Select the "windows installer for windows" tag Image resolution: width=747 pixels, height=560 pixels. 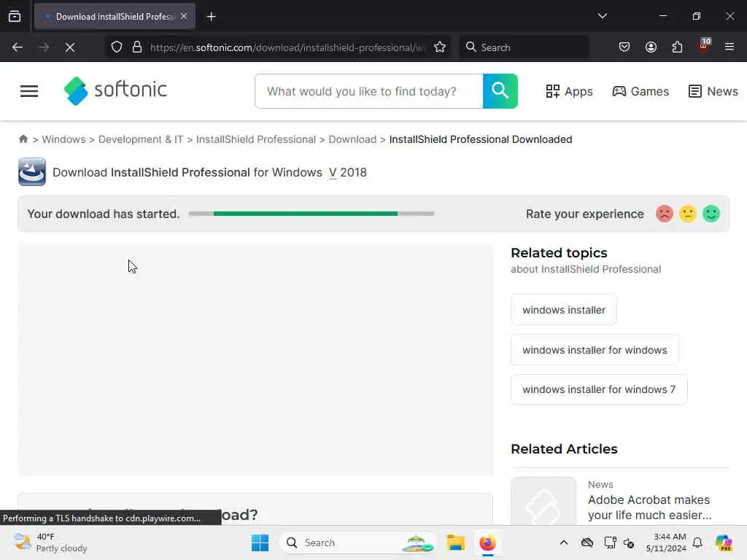595,350
